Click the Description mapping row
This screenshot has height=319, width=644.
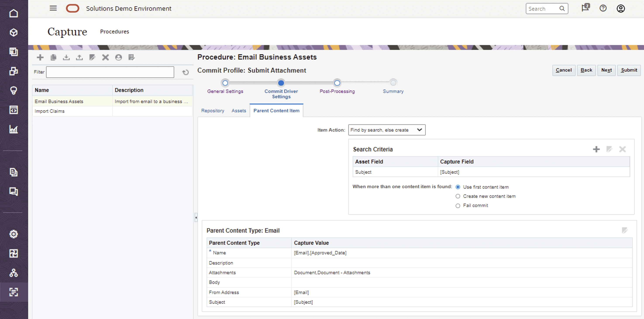point(420,263)
